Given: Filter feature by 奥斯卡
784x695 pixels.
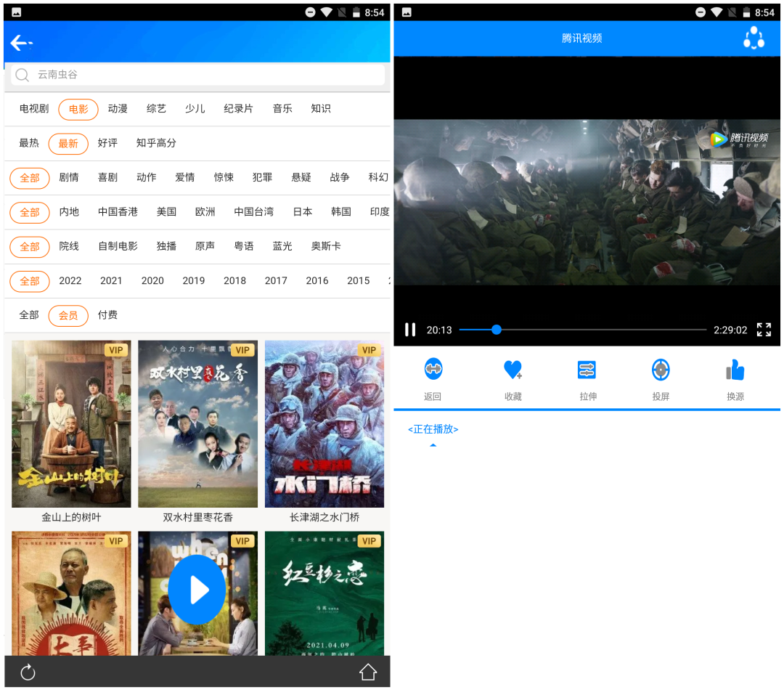Looking at the screenshot, I should [x=325, y=246].
